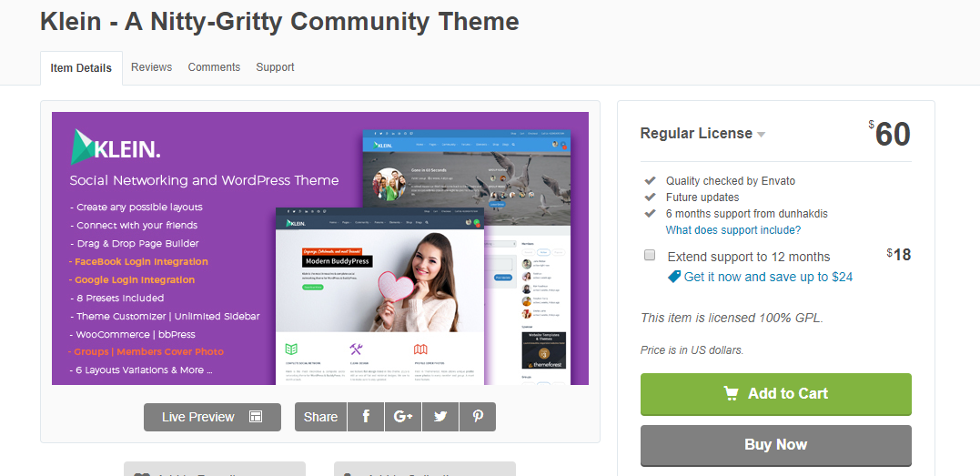980x476 pixels.
Task: Click 'Quality checked by Envato' text
Action: click(731, 181)
